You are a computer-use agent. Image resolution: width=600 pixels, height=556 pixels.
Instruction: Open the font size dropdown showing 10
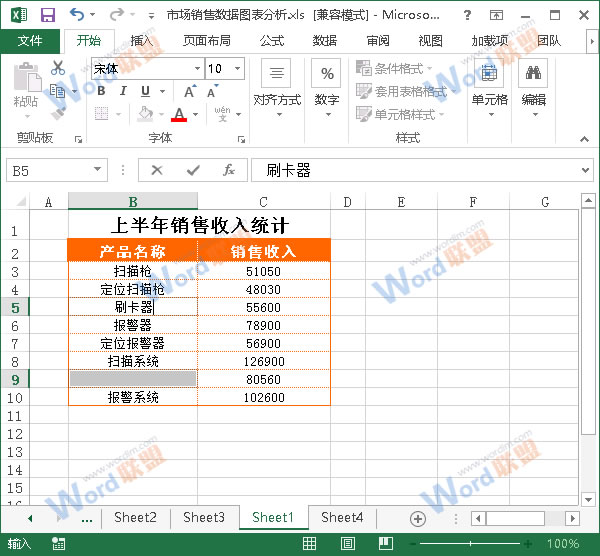pyautogui.click(x=238, y=69)
